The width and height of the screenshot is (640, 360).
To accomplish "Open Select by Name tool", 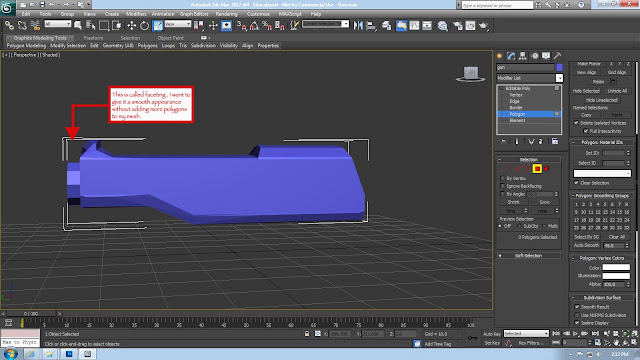I will (x=91, y=26).
